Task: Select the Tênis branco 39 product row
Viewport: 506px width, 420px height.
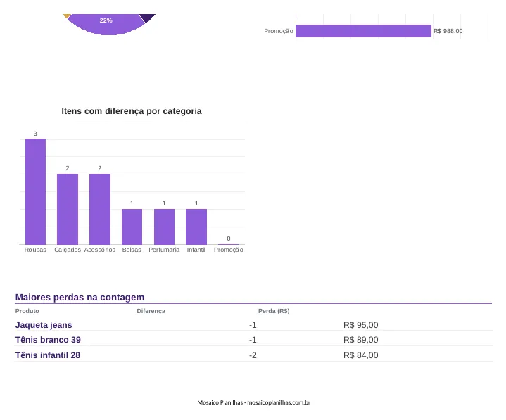Action: click(253, 340)
